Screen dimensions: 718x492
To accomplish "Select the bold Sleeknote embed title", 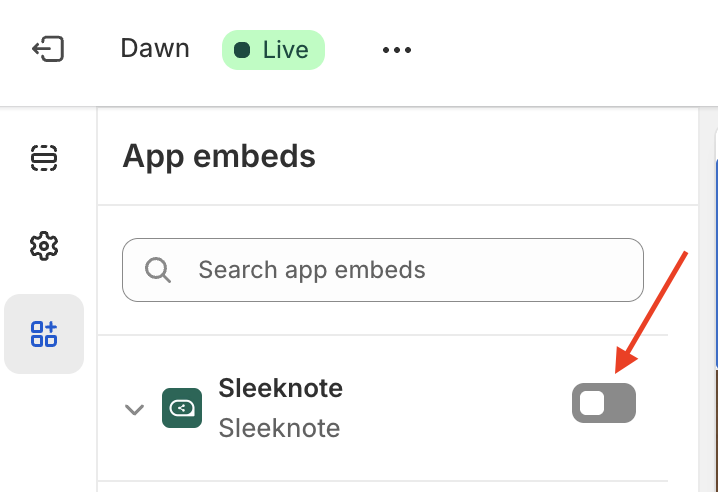I will [281, 388].
